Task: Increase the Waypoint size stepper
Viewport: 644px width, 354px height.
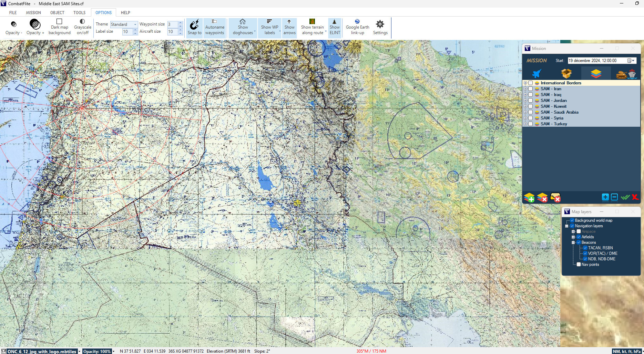Action: click(x=180, y=23)
